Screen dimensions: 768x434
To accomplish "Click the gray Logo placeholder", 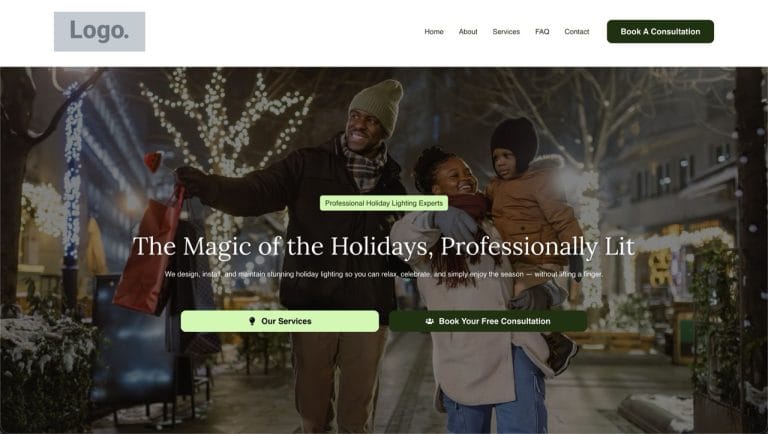I will coord(99,31).
